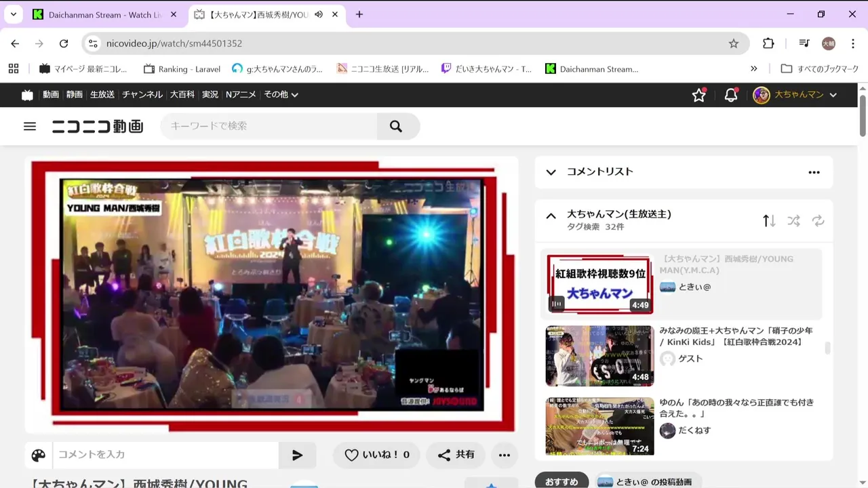Open the その他 dropdown menu
Screen dimensions: 868x488
(x=281, y=95)
